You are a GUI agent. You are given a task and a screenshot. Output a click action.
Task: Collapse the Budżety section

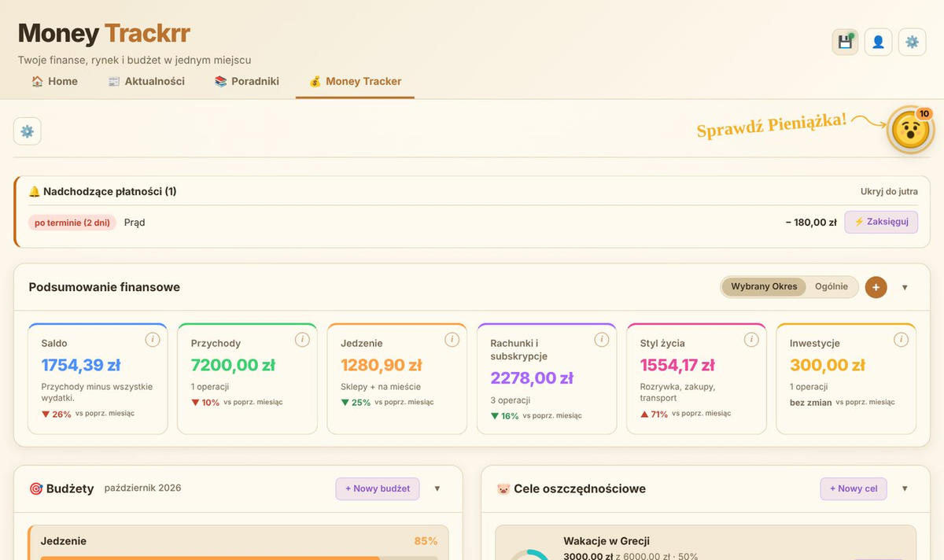point(437,488)
